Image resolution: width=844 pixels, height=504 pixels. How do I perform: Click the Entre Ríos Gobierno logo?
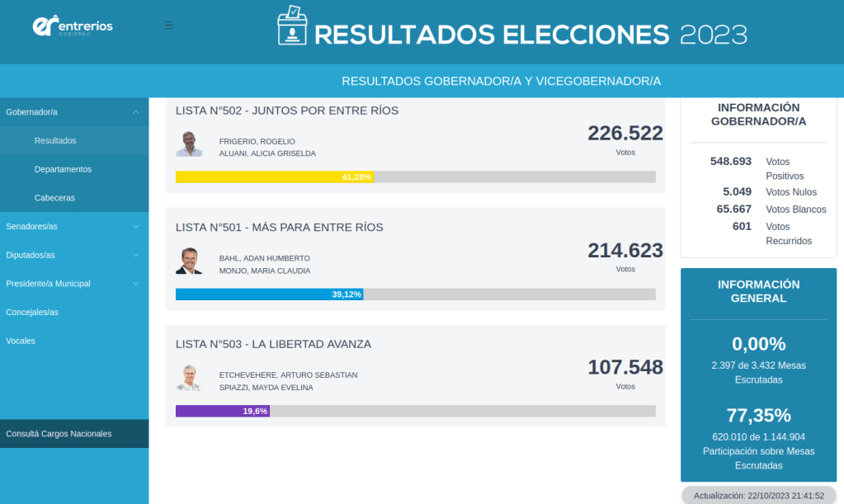coord(73,26)
